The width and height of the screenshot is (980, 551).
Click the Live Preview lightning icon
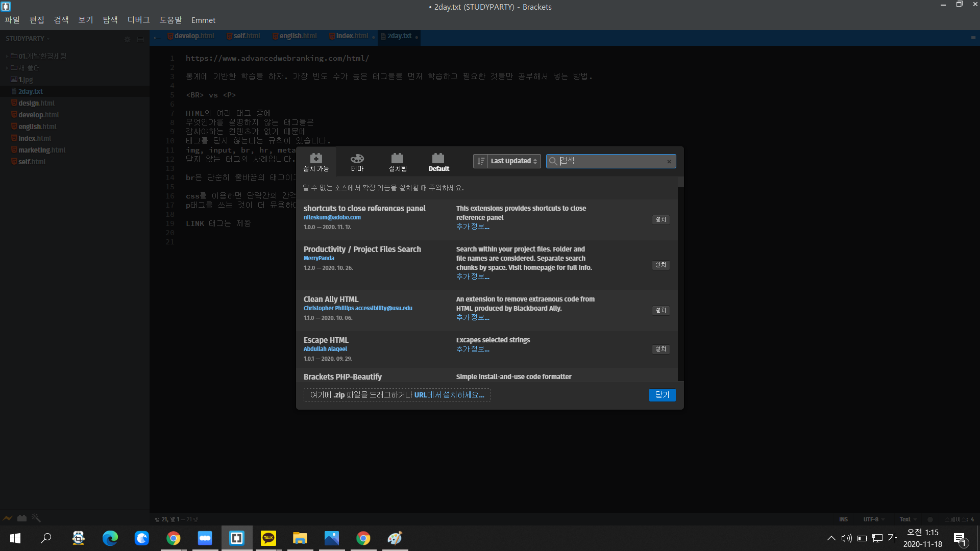(x=8, y=518)
